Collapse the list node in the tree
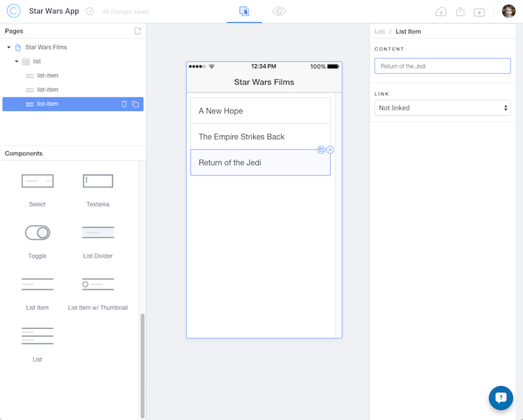Screen dimensions: 523x420 16,61
